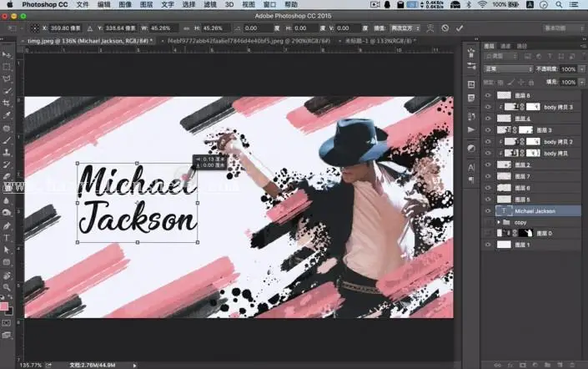Select the Hand tool

[7, 275]
